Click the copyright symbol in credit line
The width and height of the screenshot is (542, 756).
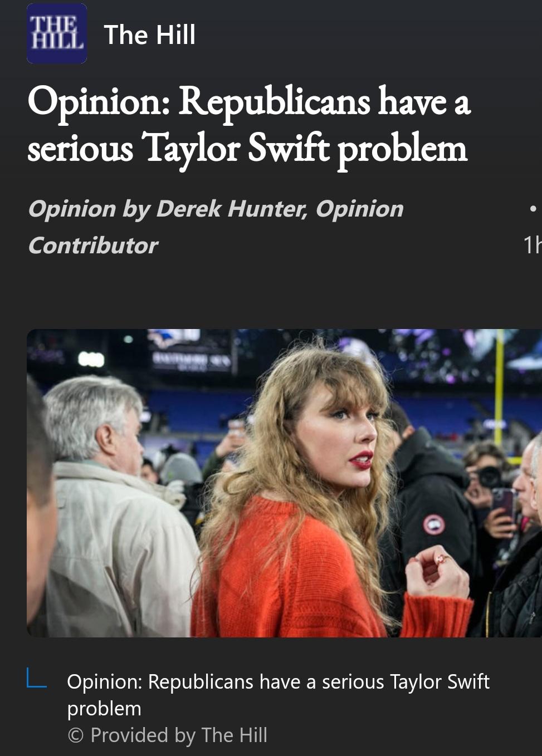(75, 736)
